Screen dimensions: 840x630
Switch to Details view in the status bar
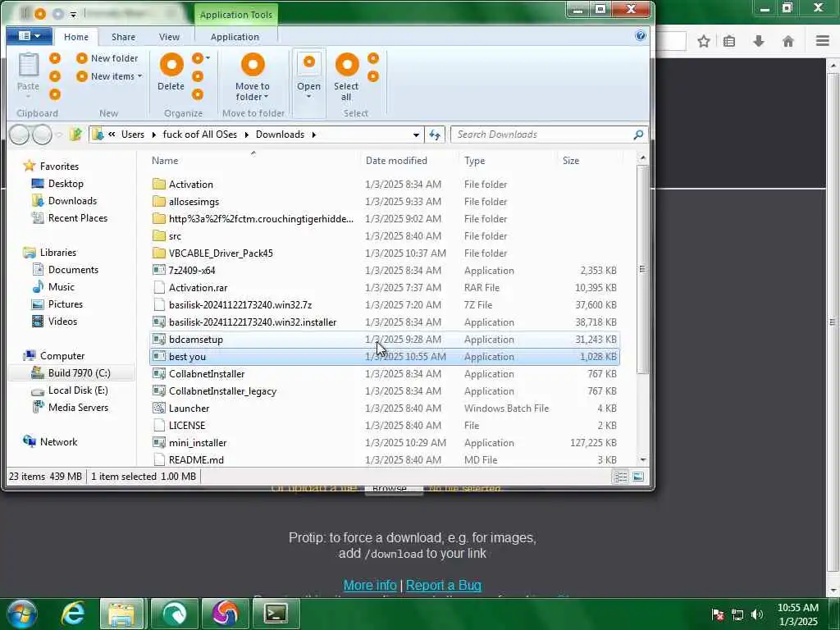click(x=621, y=477)
